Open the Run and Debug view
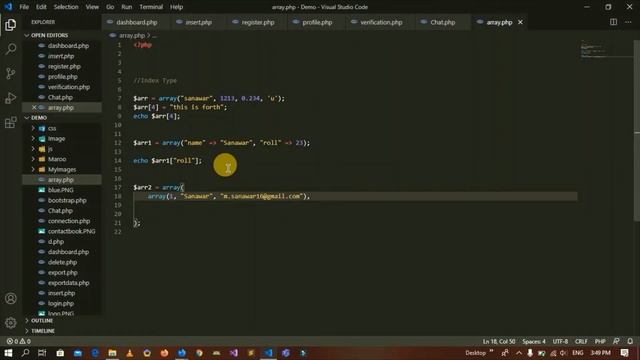640x360 pixels. (x=11, y=98)
